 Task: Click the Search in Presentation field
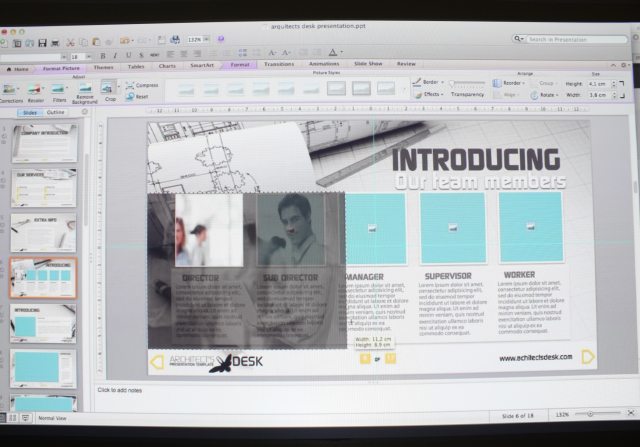coord(576,40)
